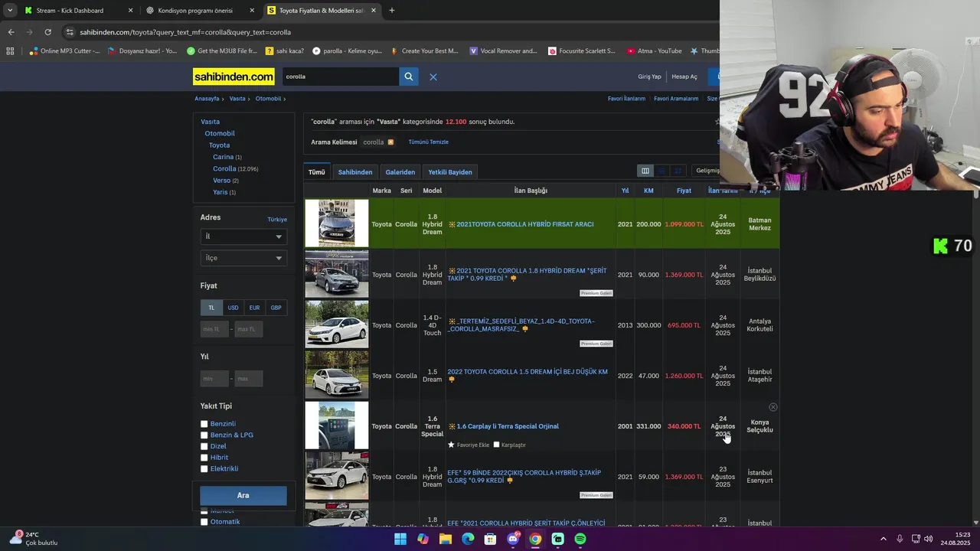
Task: Select the Galeriden tab
Action: pos(400,172)
